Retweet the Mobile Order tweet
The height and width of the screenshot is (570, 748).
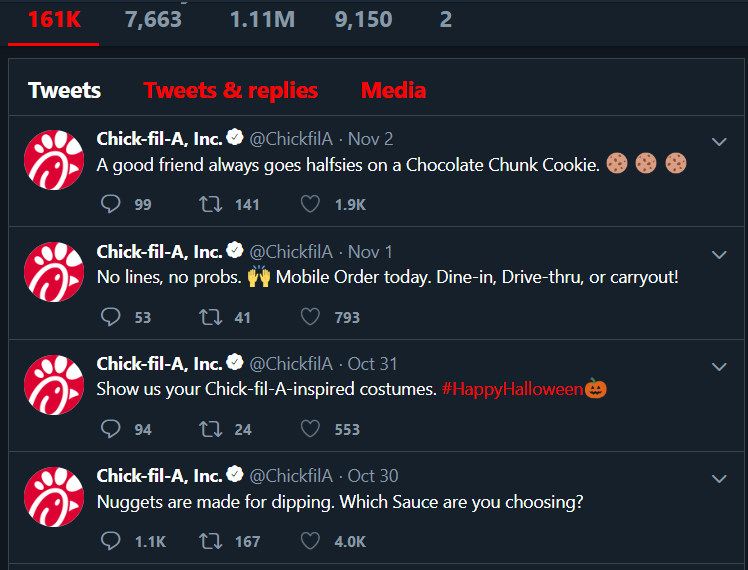point(210,317)
